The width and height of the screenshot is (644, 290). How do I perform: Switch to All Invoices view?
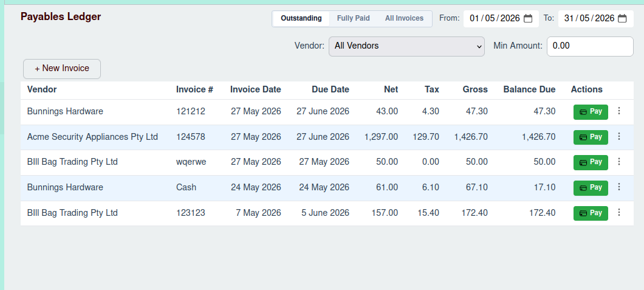coord(404,18)
